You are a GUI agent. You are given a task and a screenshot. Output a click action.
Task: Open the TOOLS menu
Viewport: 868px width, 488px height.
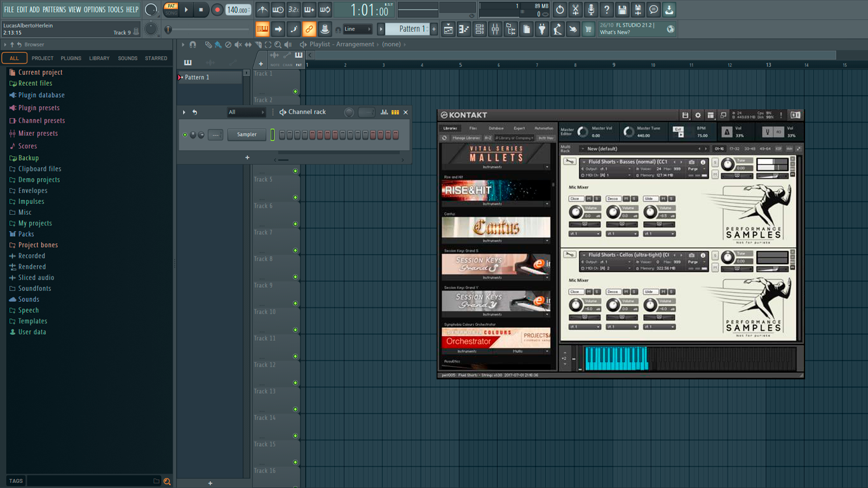pos(116,10)
